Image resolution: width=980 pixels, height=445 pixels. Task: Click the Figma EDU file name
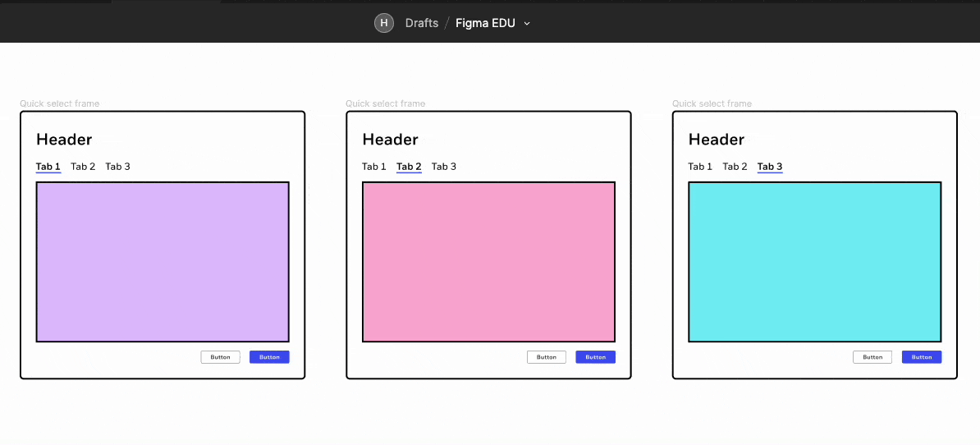point(486,23)
